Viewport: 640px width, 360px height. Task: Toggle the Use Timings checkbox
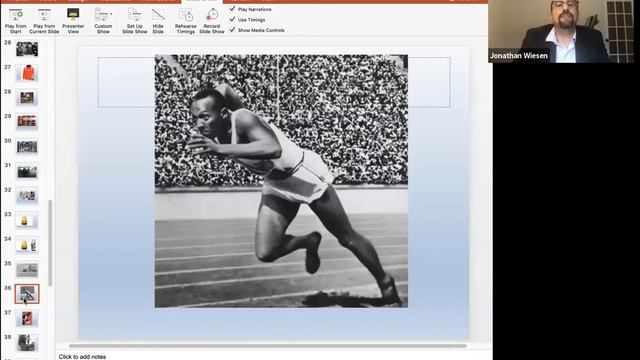click(x=232, y=19)
